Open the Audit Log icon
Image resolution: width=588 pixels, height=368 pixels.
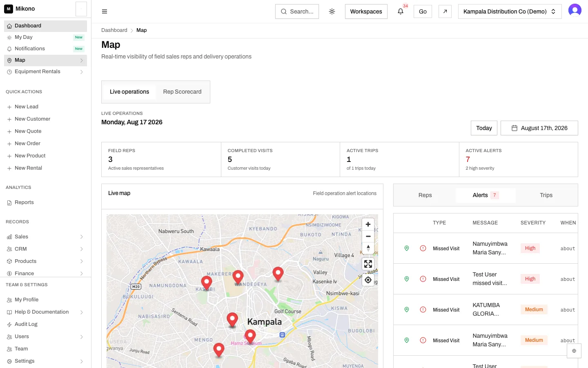tap(9, 325)
